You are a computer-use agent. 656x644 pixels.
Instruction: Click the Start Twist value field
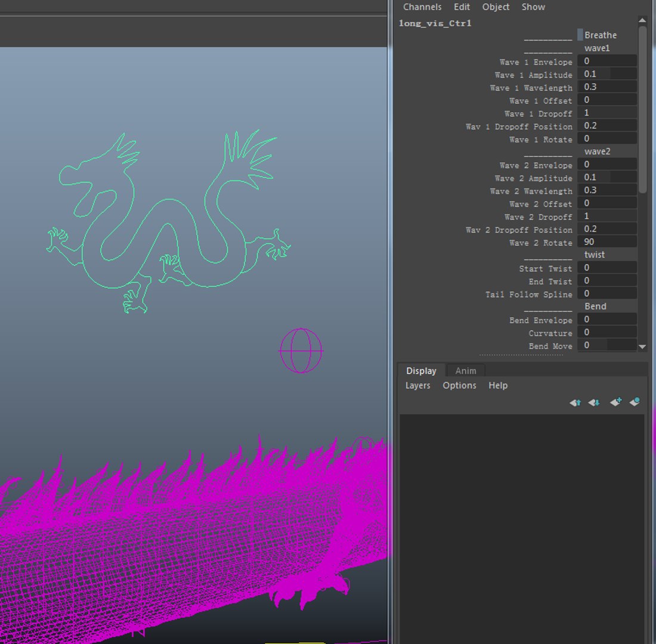(607, 268)
